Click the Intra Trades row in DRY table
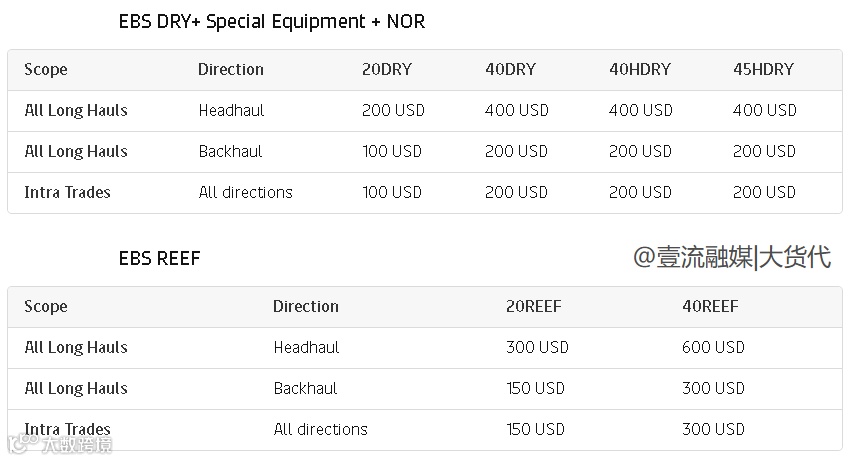Image resolution: width=856 pixels, height=461 pixels. pos(67,193)
